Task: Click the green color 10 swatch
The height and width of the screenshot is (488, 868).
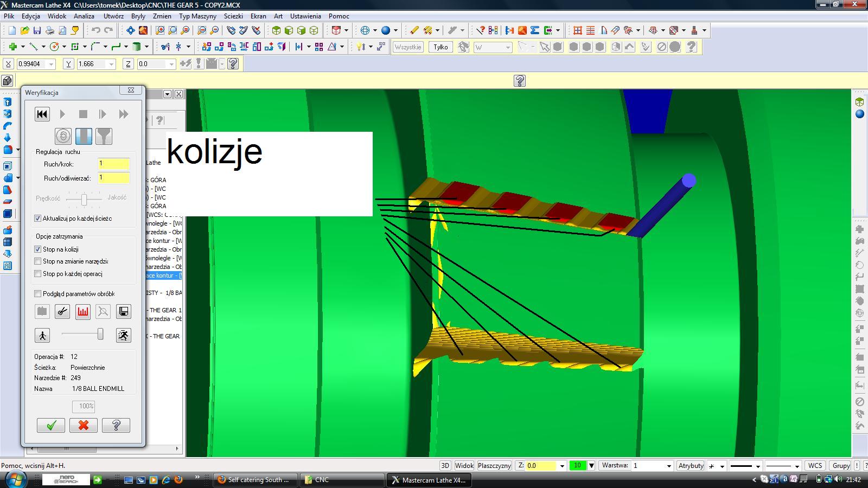Action: pyautogui.click(x=578, y=466)
